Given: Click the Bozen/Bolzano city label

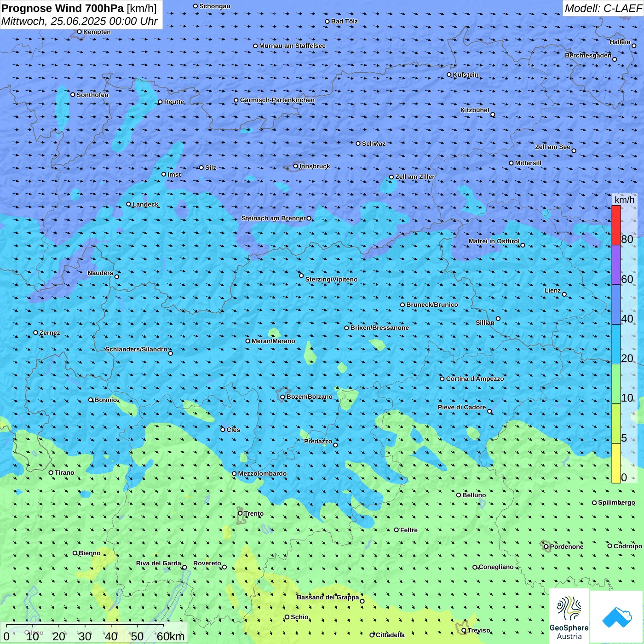Looking at the screenshot, I should coord(310,397).
